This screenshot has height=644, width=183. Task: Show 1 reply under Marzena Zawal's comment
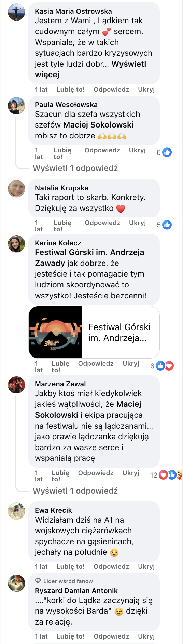coord(75,491)
